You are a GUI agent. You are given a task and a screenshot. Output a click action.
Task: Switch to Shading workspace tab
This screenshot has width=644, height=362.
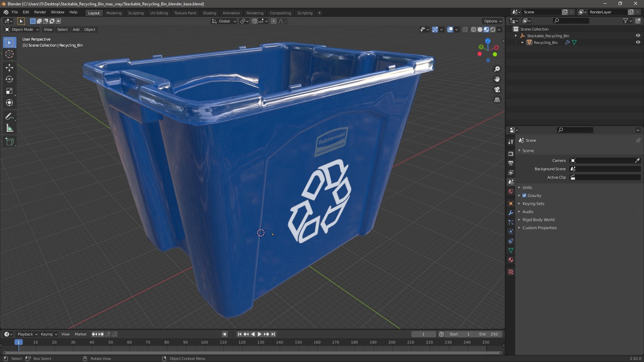(209, 13)
